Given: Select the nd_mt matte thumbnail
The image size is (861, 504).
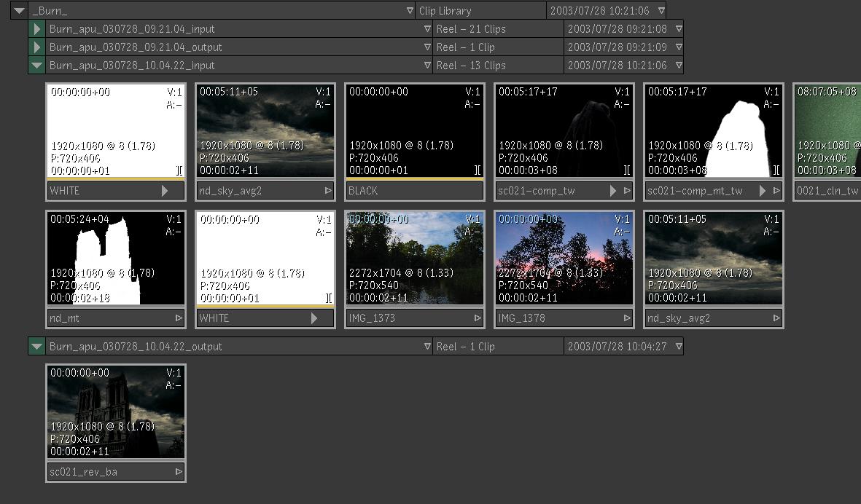Looking at the screenshot, I should [x=116, y=258].
